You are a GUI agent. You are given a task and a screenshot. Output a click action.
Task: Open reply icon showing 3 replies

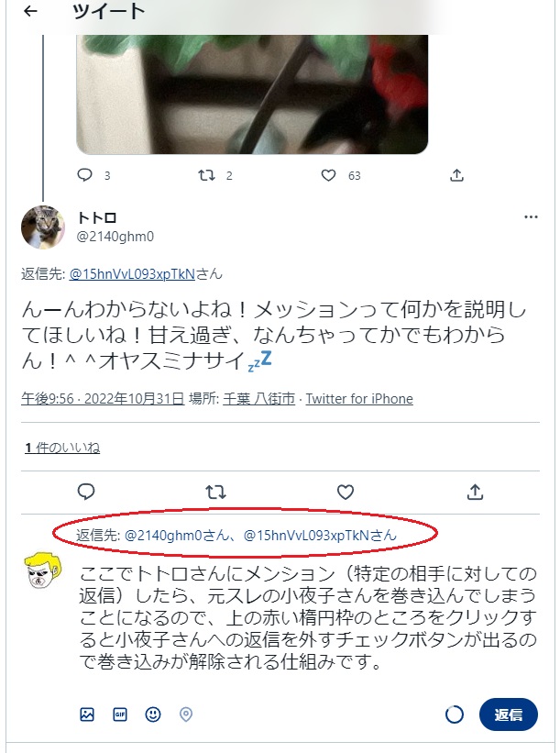point(85,175)
